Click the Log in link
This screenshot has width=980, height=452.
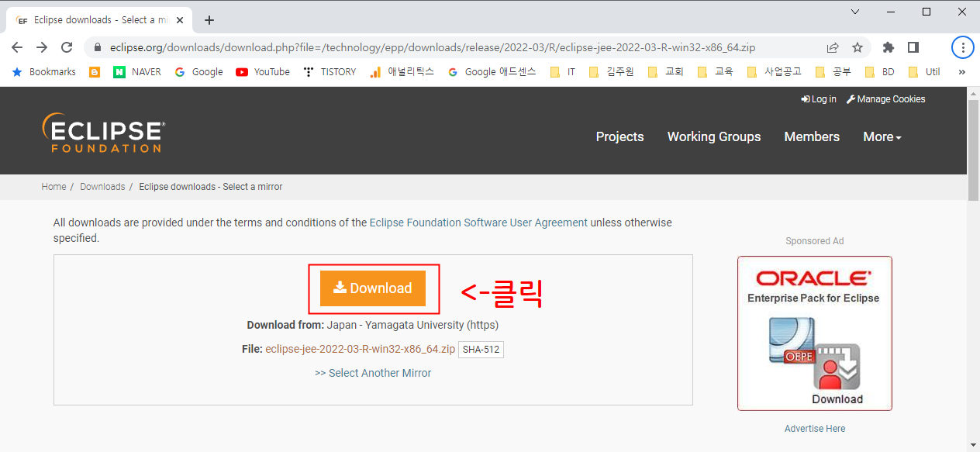click(x=819, y=99)
